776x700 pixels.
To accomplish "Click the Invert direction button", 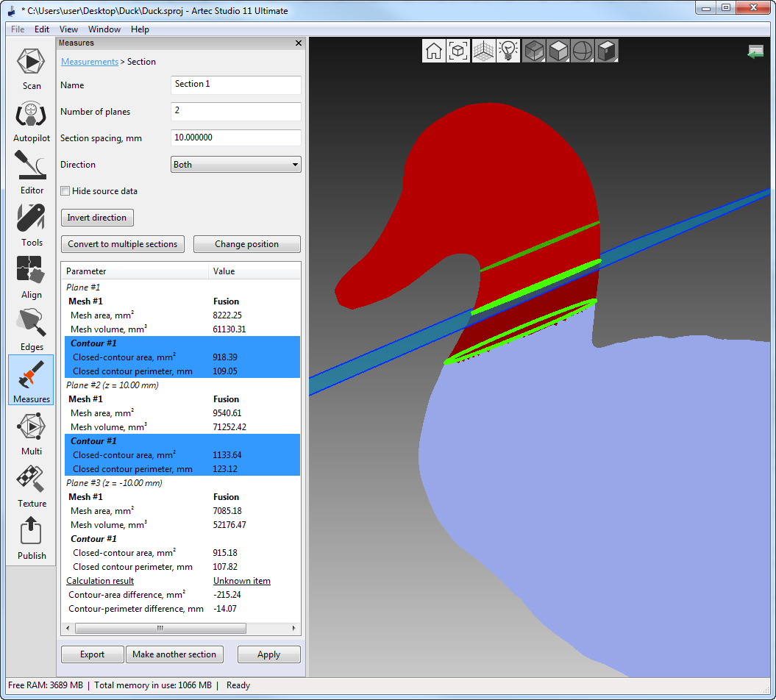I will click(97, 218).
